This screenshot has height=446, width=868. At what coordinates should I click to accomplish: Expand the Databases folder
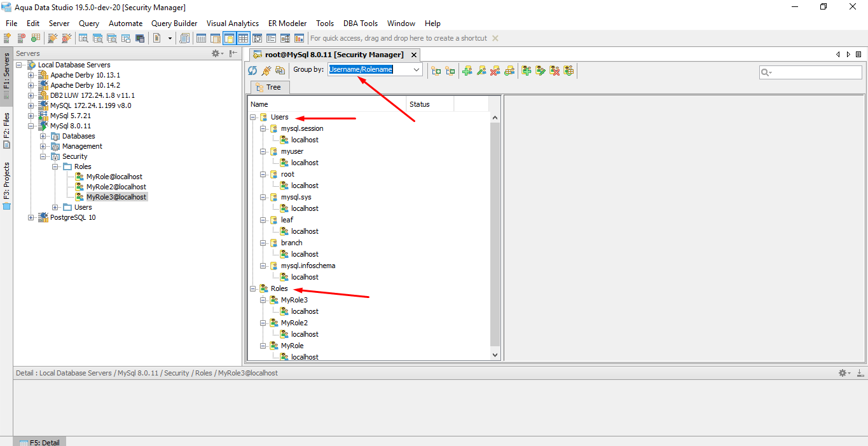click(43, 136)
